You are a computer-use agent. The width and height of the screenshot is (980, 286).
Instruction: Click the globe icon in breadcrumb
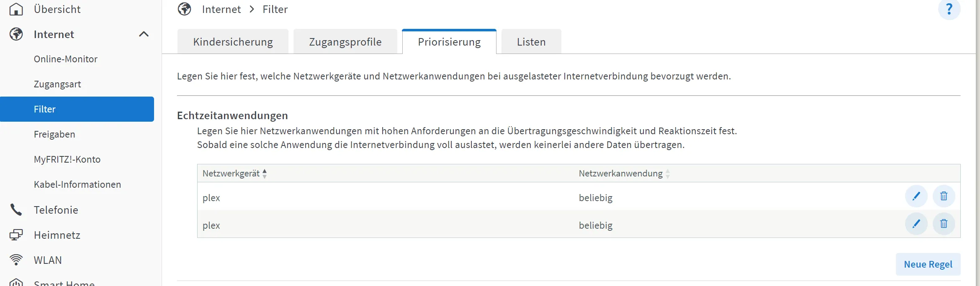tap(184, 9)
